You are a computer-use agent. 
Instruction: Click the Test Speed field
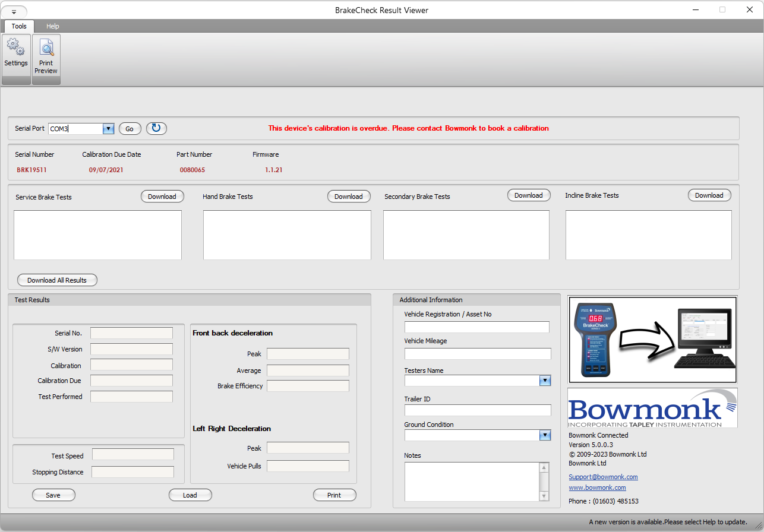coord(133,454)
